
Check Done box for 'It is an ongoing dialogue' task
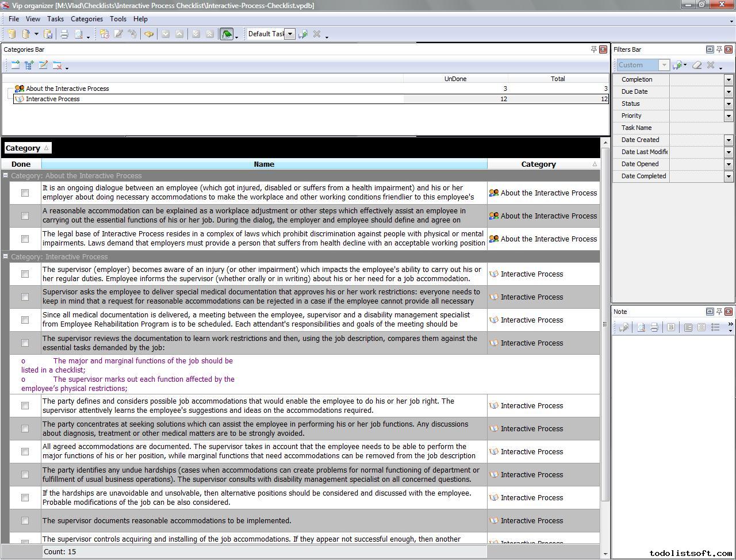point(25,193)
